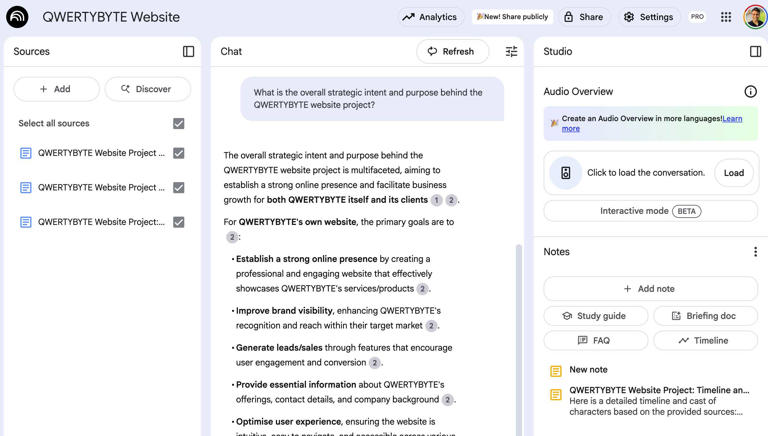Screen dimensions: 768x436
Task: Toggle the Select all sources checkbox
Action: point(178,124)
